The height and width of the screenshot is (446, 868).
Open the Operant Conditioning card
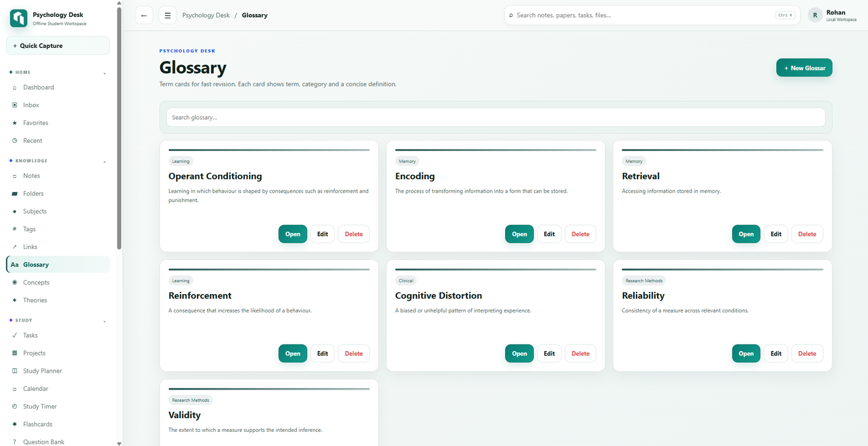coord(292,234)
